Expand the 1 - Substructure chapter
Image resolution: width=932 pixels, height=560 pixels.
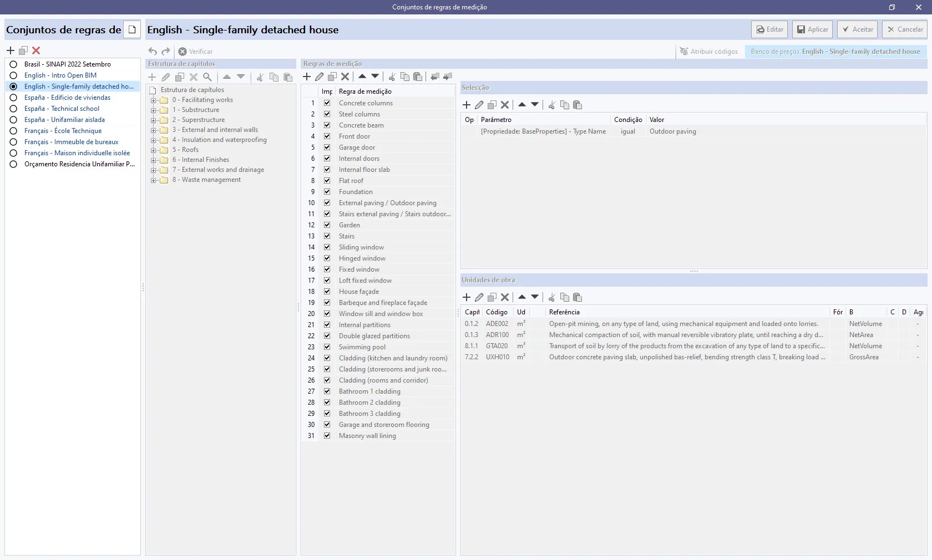153,110
